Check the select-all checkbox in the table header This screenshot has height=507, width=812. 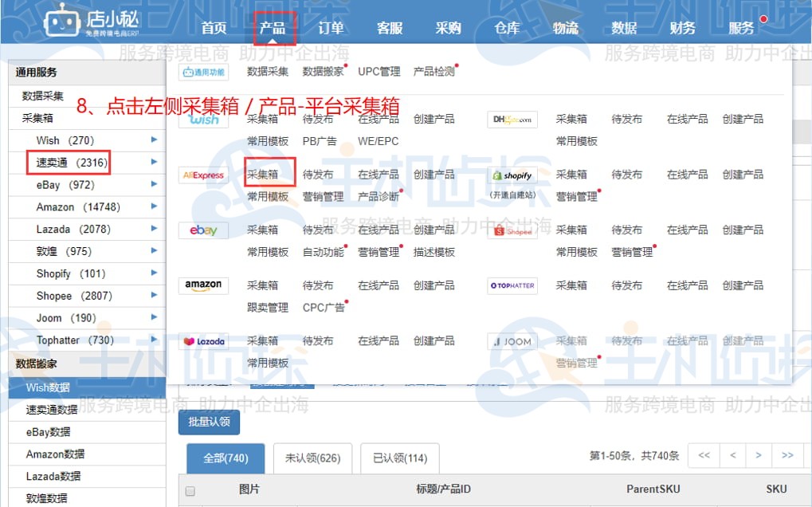(x=189, y=489)
